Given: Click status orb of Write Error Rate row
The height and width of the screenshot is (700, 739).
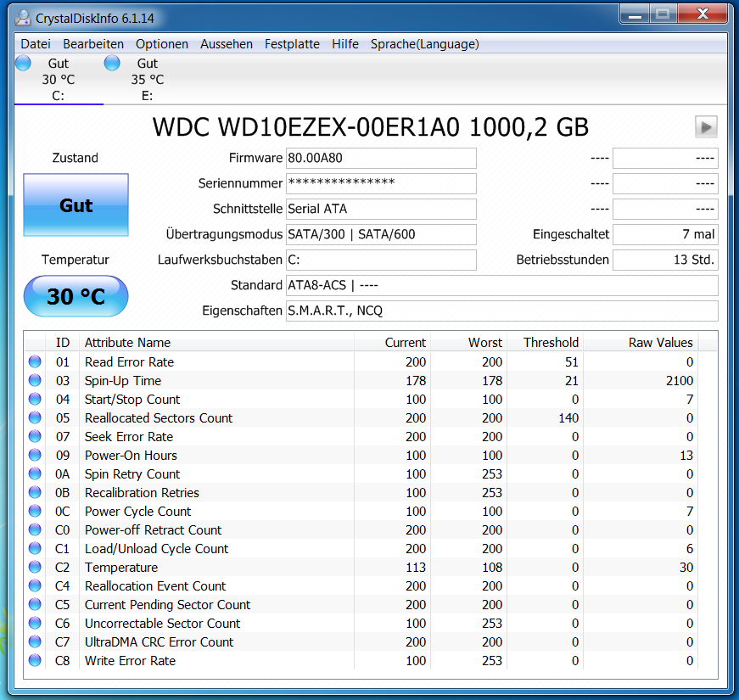Looking at the screenshot, I should pos(35,660).
